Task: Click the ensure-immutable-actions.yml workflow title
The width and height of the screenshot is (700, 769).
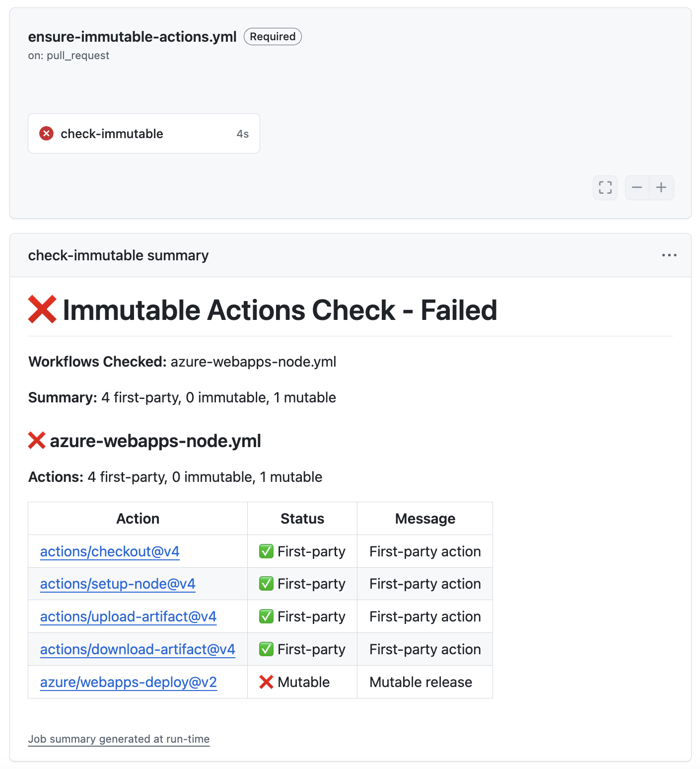Action: tap(132, 37)
